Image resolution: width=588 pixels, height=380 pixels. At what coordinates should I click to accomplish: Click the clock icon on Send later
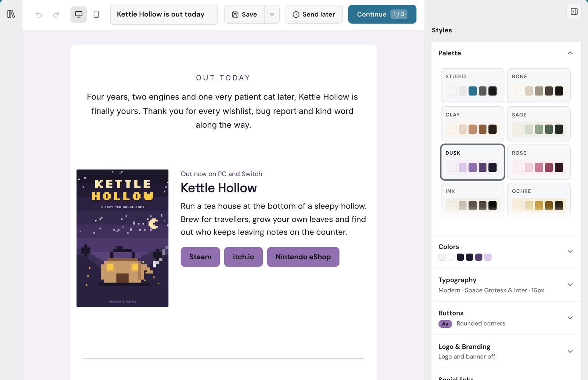pos(296,15)
